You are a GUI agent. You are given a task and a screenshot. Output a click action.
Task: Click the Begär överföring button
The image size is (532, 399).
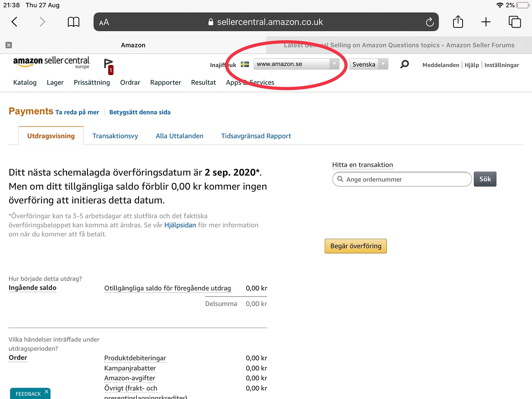click(355, 246)
